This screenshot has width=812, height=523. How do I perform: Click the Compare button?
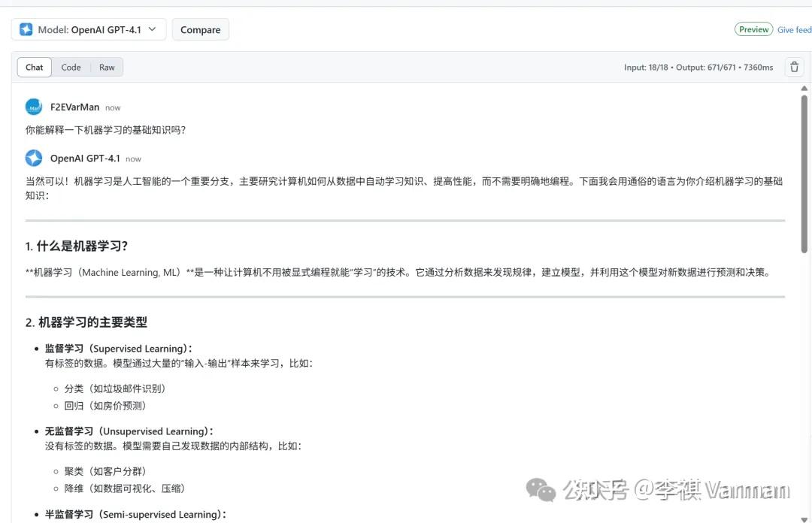(x=200, y=29)
